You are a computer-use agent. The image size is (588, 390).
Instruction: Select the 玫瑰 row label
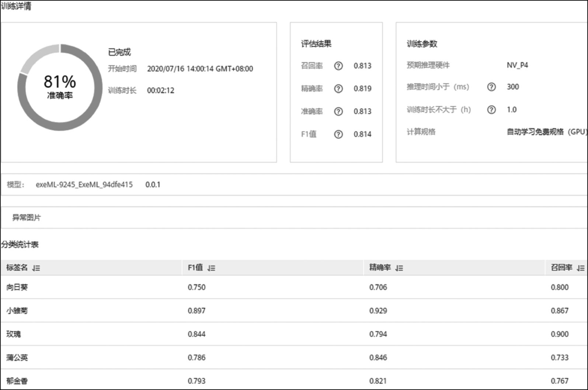[14, 334]
